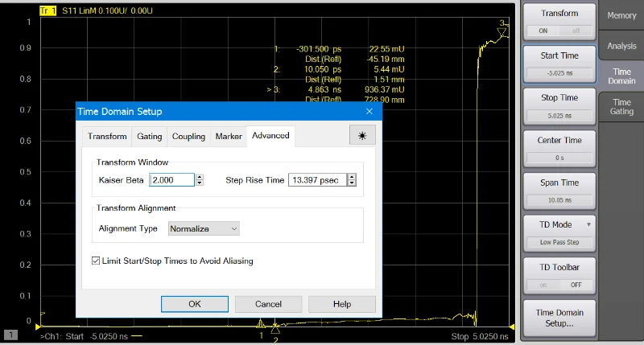644x345 pixels.
Task: Click the Cancel button
Action: (268, 304)
